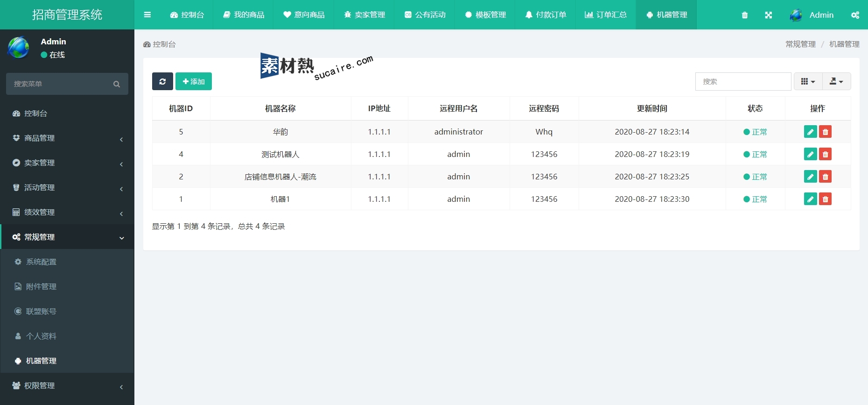Viewport: 868px width, 405px height.
Task: Switch to the 订单汇总 top tab
Action: (x=606, y=15)
